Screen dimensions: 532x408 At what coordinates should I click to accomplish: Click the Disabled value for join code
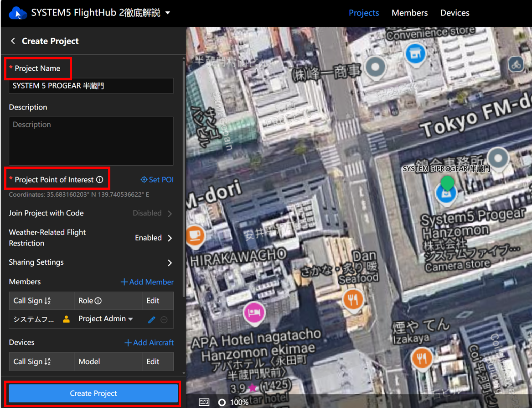147,213
